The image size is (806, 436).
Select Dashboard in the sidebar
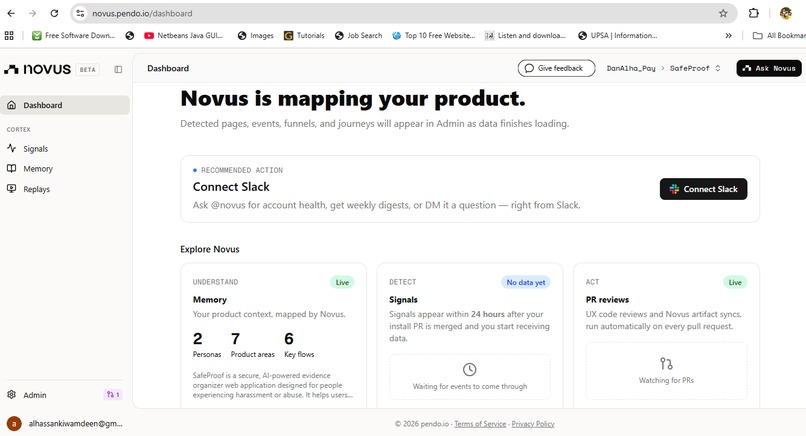coord(65,105)
